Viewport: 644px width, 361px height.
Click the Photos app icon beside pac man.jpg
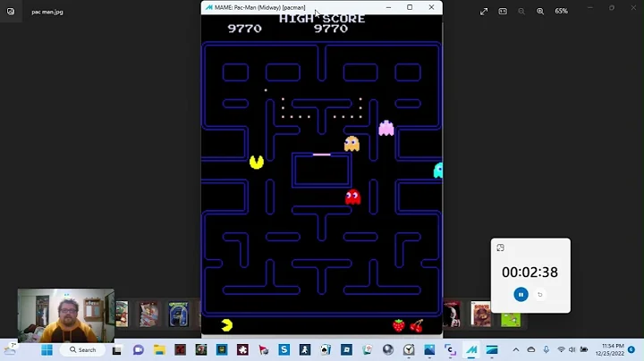(11, 12)
